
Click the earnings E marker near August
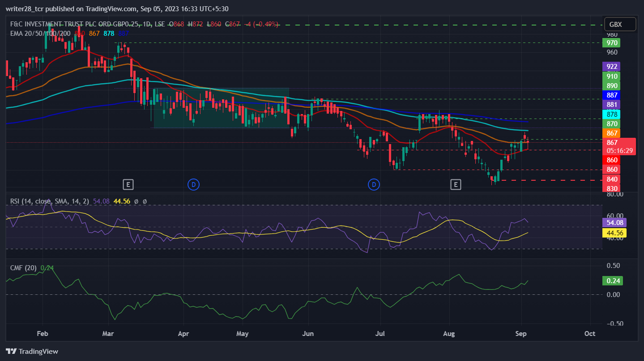[x=456, y=184]
